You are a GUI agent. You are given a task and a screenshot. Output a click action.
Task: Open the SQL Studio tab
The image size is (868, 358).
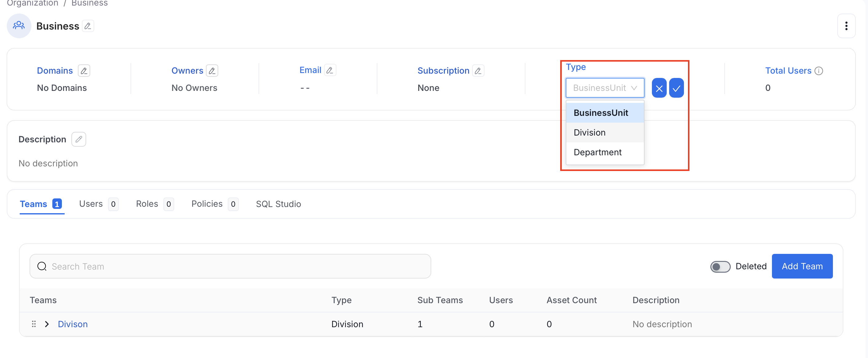coord(278,204)
